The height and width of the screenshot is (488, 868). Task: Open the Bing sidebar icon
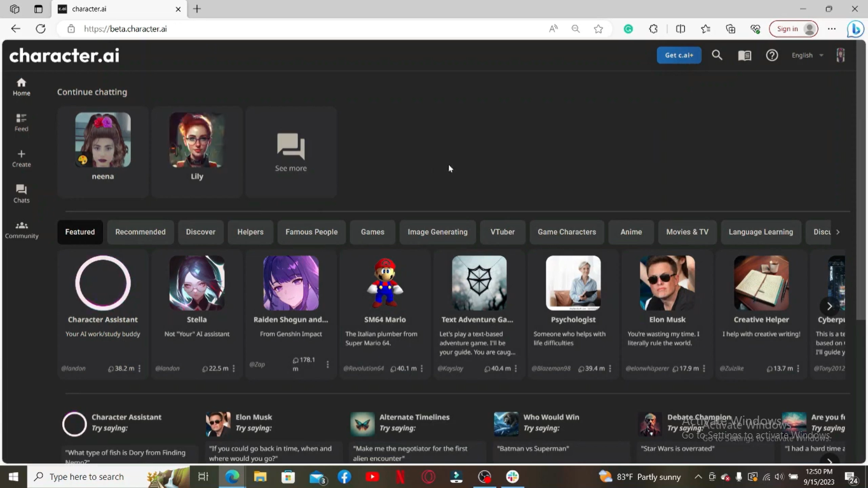click(855, 29)
